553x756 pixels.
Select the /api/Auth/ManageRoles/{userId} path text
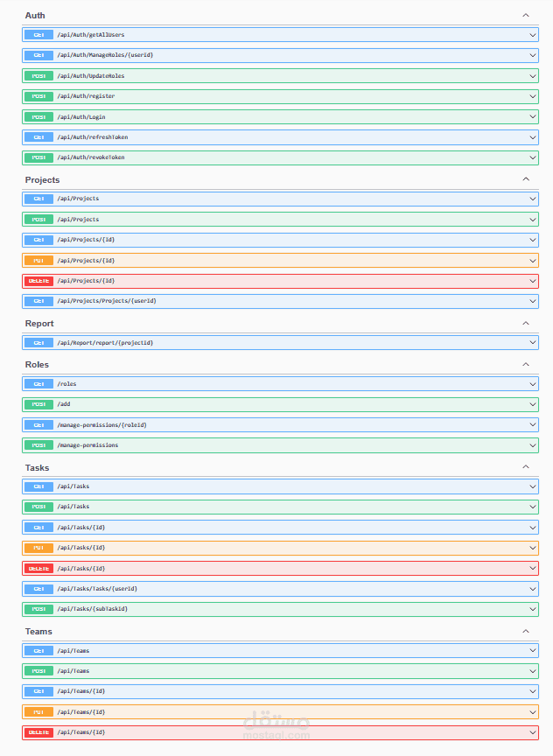[105, 55]
